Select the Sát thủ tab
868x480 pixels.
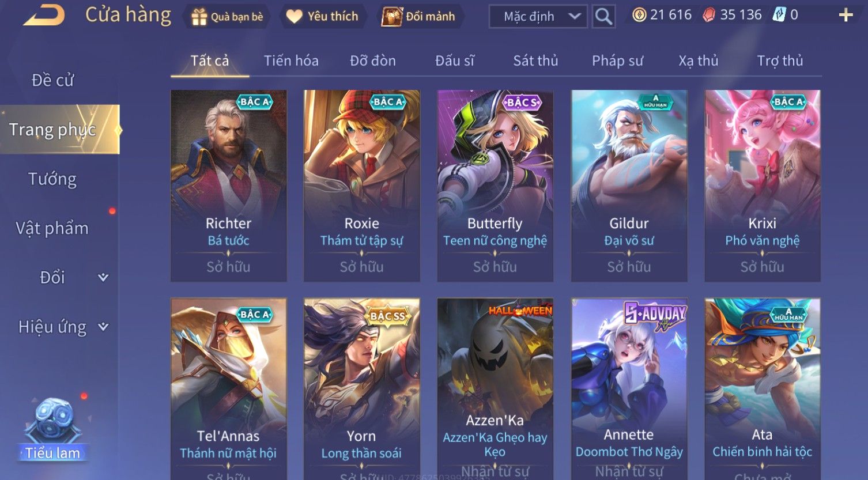535,61
